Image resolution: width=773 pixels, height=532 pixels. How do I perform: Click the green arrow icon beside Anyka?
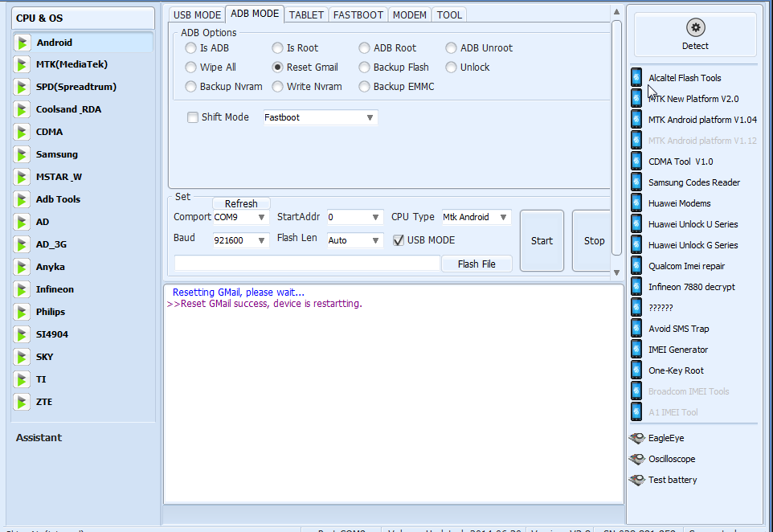coord(22,268)
